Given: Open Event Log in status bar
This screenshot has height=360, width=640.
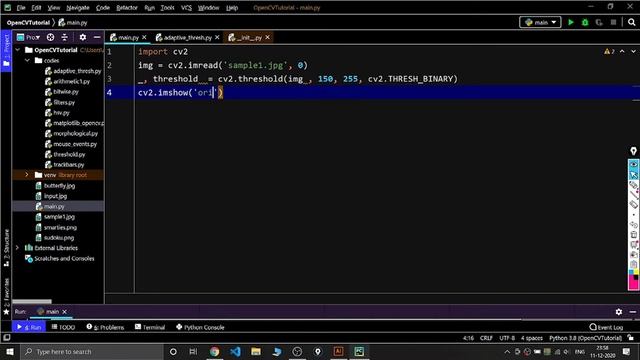Looking at the screenshot, I should (x=607, y=327).
